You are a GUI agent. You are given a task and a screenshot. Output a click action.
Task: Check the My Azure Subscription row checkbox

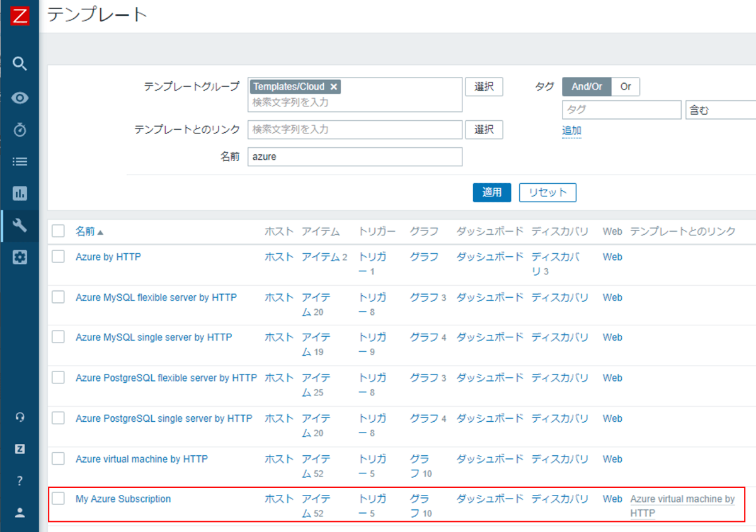58,499
